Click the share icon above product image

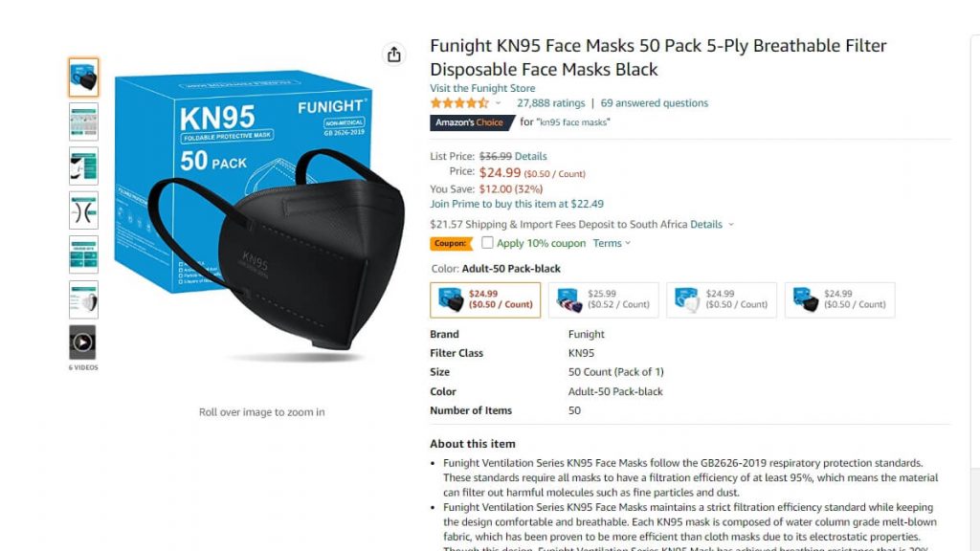(x=394, y=55)
